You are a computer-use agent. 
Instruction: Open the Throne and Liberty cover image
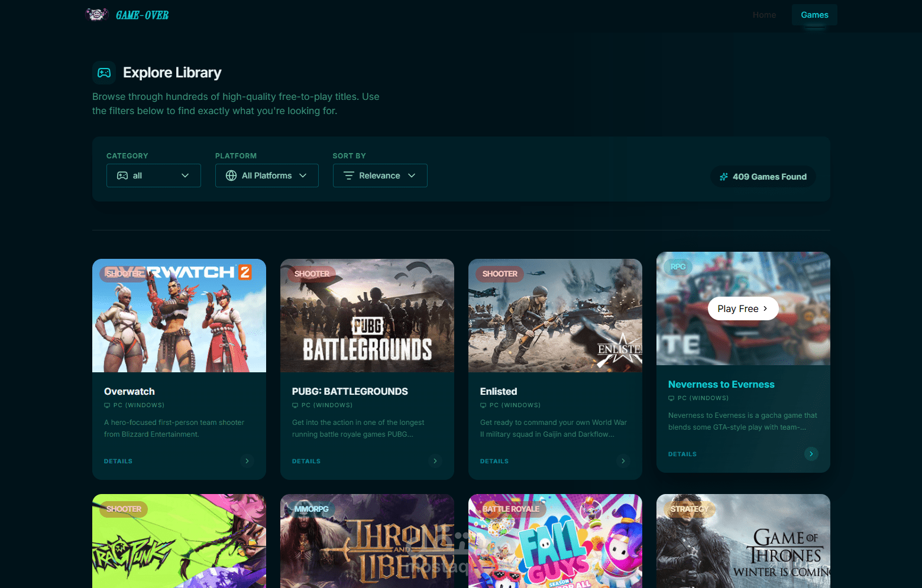(x=367, y=541)
